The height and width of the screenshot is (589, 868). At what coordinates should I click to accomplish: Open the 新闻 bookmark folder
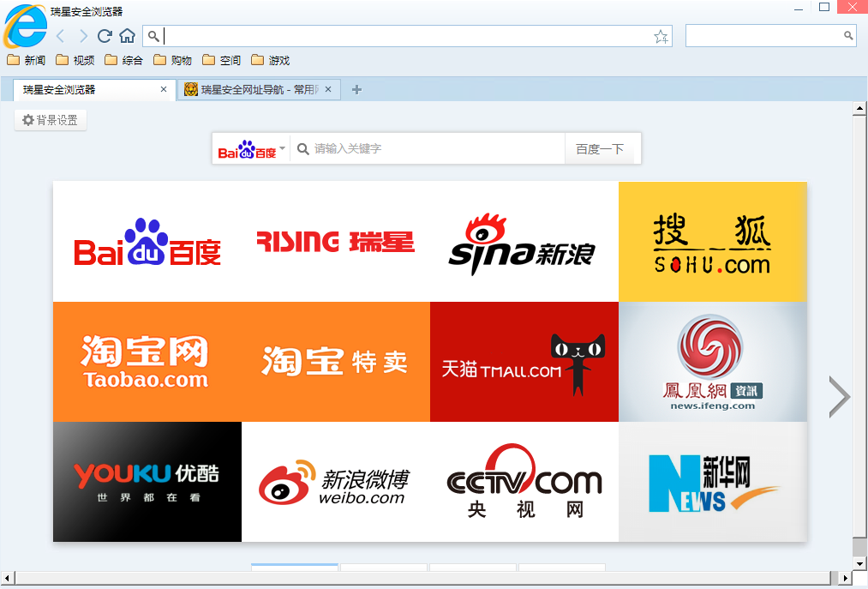(24, 60)
